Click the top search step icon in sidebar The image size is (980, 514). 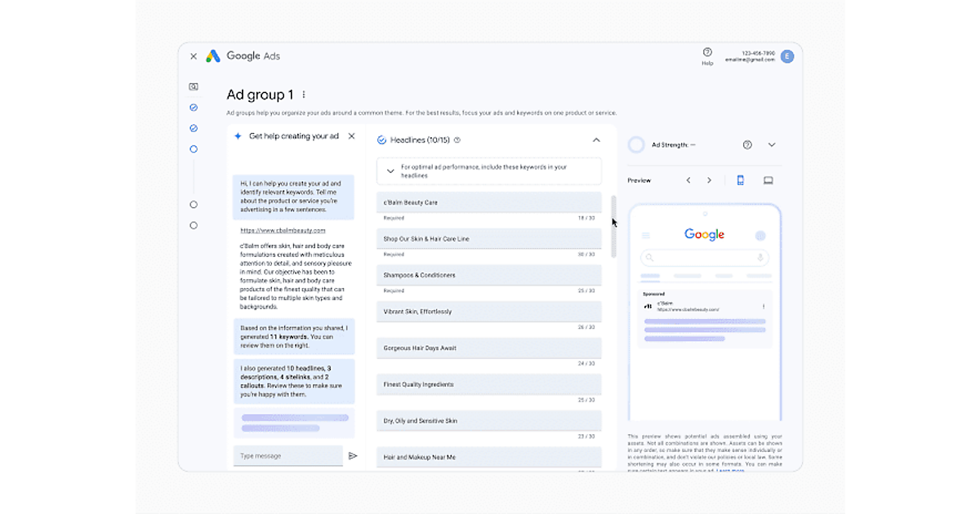pyautogui.click(x=194, y=86)
